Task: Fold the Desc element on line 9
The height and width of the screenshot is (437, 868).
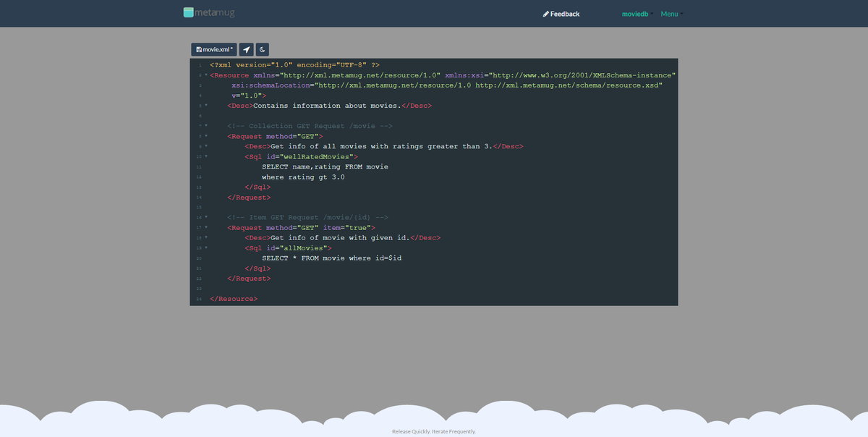Action: pyautogui.click(x=205, y=146)
